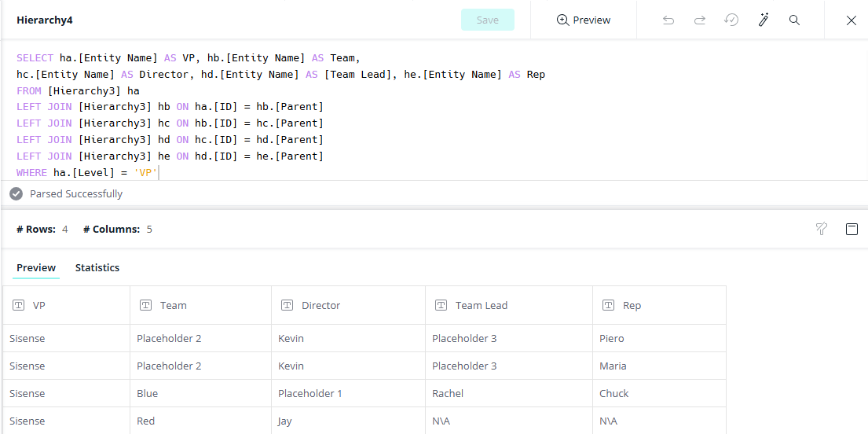Image resolution: width=868 pixels, height=434 pixels.
Task: Click the Parsed Successfully checkmark icon
Action: click(x=16, y=193)
